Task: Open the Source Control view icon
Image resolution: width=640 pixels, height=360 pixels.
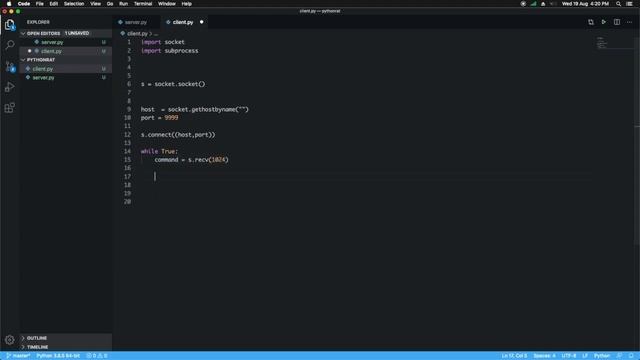Action: coord(10,66)
